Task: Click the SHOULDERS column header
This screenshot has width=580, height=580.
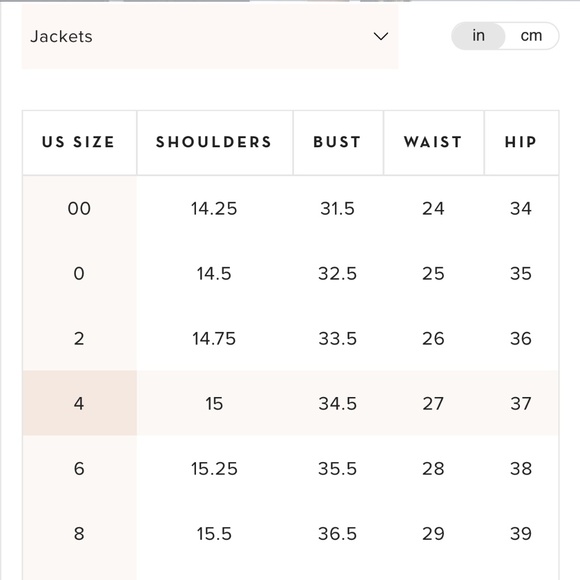Action: pyautogui.click(x=215, y=142)
